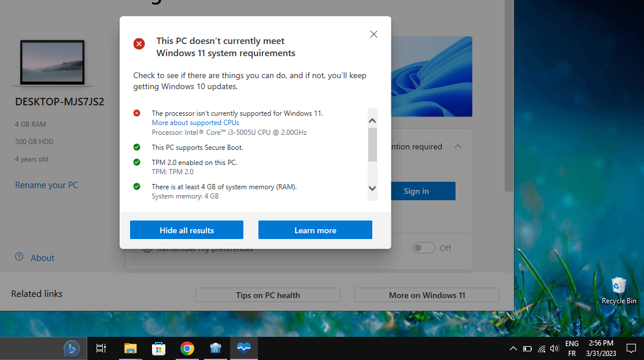
Task: Click the battery icon in system tray
Action: (527, 349)
